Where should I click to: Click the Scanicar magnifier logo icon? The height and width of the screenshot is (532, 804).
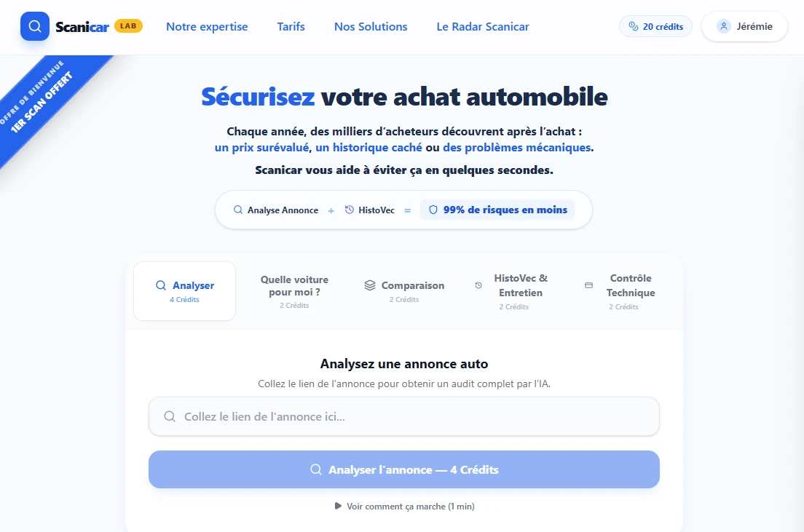34,26
